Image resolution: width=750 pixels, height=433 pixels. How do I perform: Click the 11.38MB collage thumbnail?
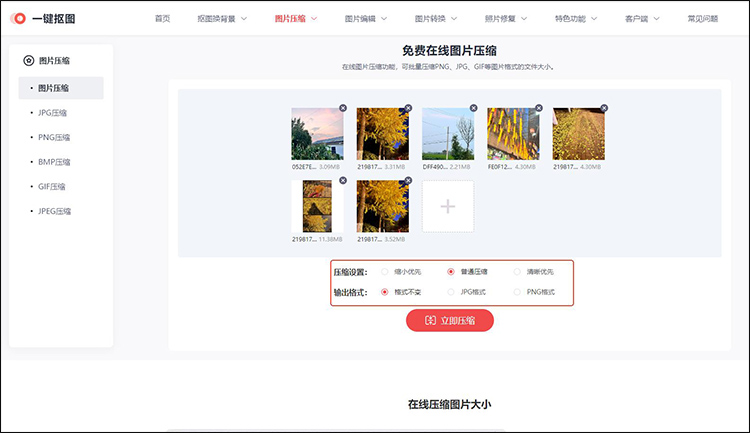pos(317,206)
